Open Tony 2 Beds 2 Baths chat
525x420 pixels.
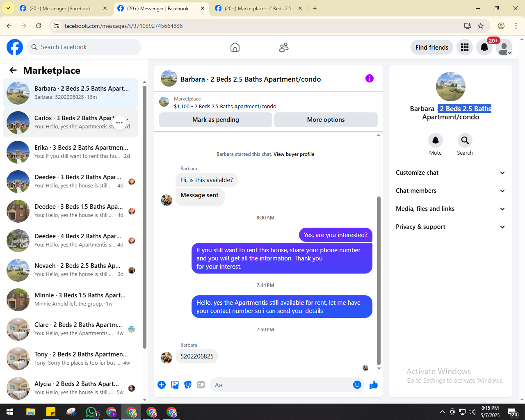point(71,359)
